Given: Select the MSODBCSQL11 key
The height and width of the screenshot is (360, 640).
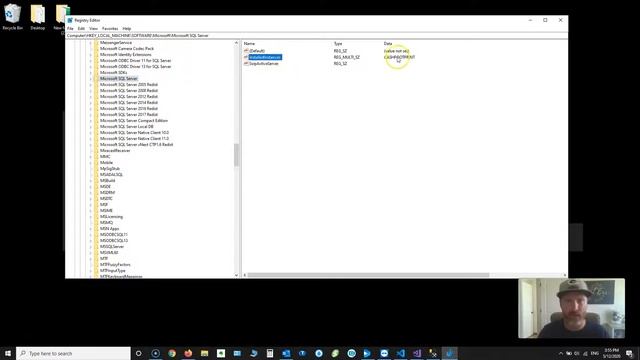Looking at the screenshot, I should pyautogui.click(x=113, y=234).
